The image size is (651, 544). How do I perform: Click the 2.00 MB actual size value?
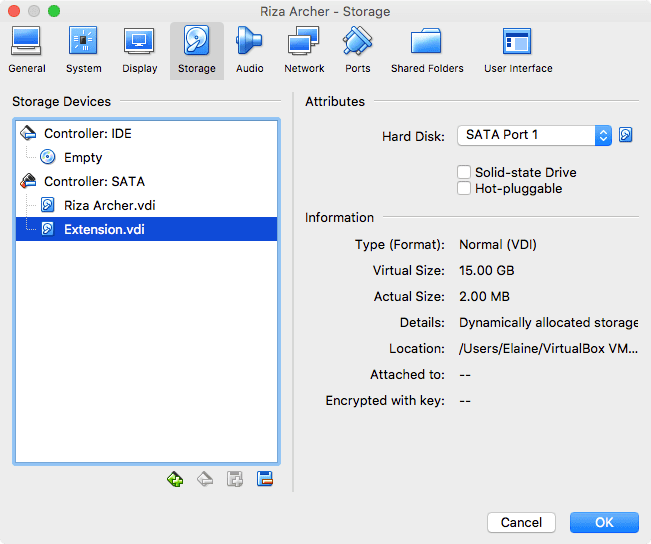(484, 297)
